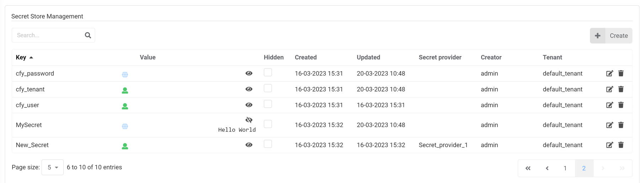
Task: Click tenant visibility icon for cfy_user
Action: pos(125,106)
